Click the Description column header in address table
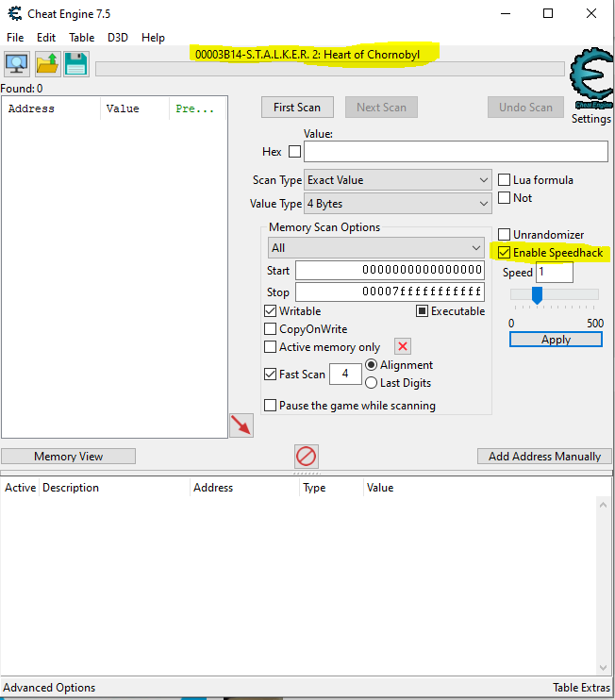 [x=115, y=488]
